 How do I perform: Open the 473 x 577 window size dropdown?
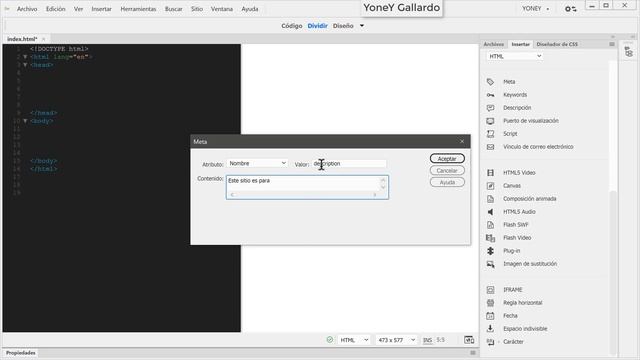(396, 340)
